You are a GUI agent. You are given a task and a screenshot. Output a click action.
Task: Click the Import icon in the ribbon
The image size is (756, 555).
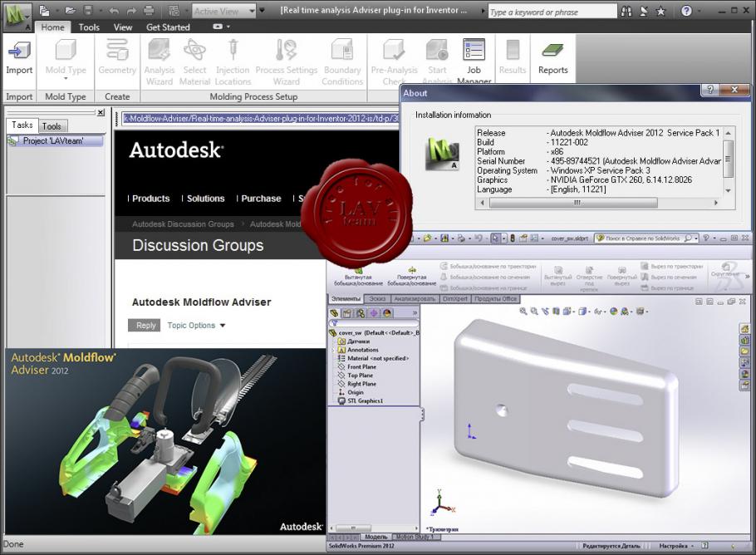(19, 52)
